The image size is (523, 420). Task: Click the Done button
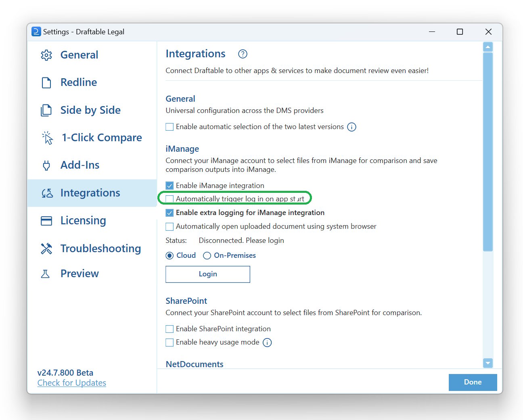coord(473,382)
